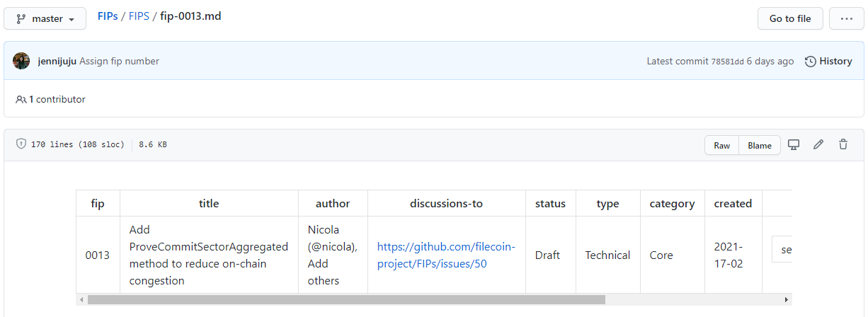Image resolution: width=868 pixels, height=317 pixels.
Task: Click the author column header
Action: click(333, 203)
